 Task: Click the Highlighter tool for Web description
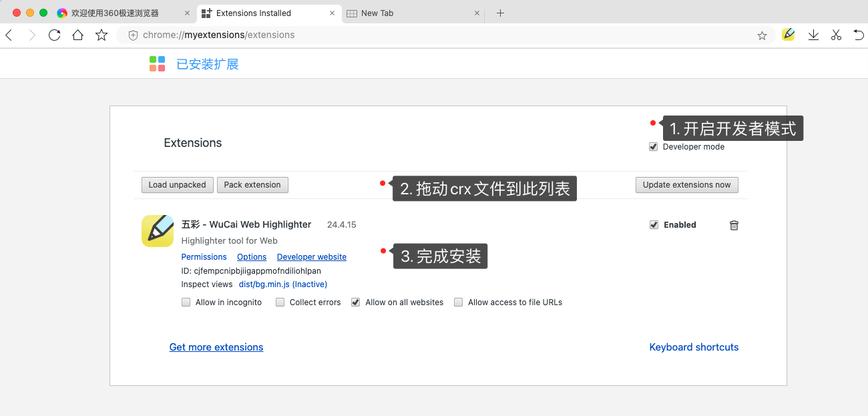point(230,241)
